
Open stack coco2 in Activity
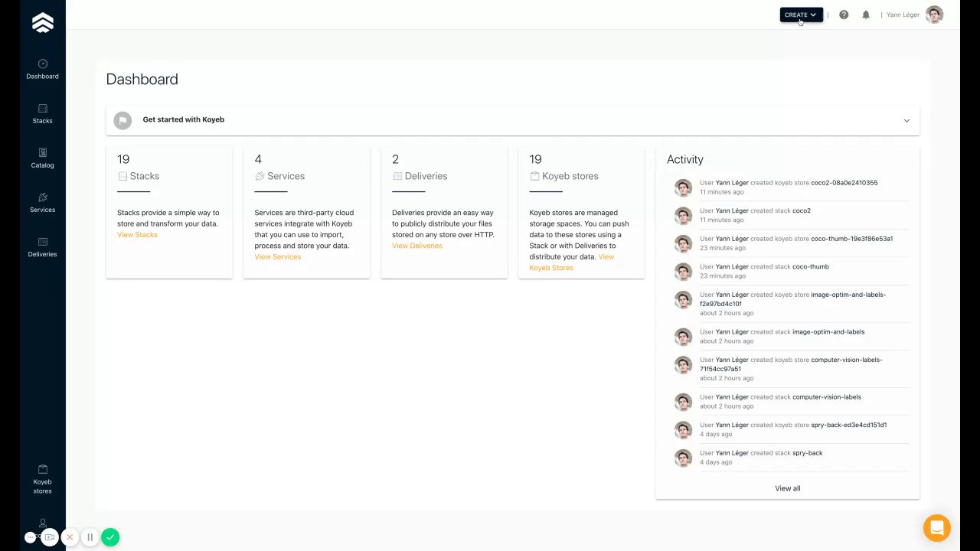[802, 210]
